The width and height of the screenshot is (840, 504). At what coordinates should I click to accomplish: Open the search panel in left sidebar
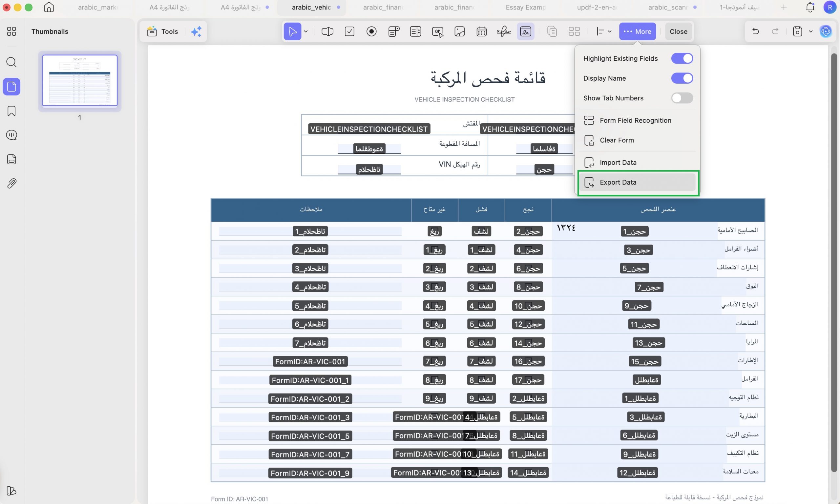click(11, 62)
